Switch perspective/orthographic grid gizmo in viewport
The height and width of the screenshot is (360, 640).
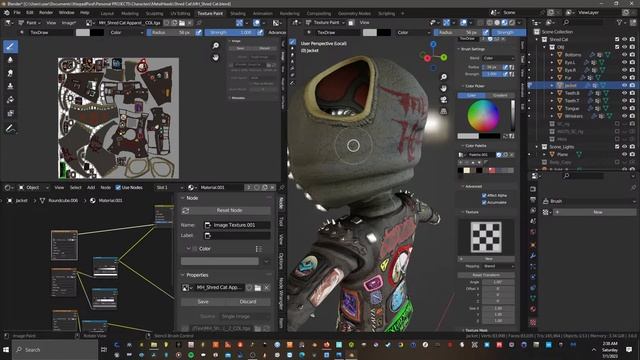[444, 111]
